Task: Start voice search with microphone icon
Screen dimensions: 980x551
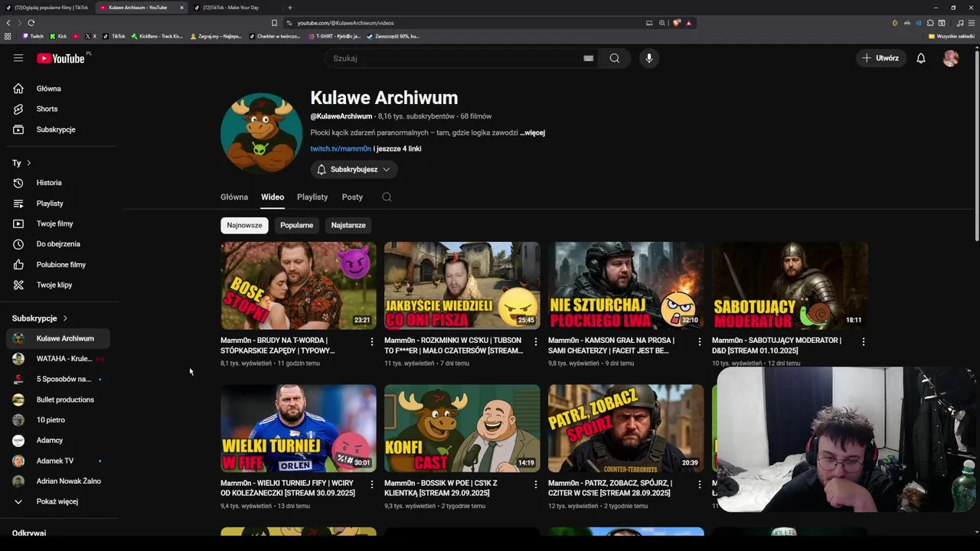Action: pyautogui.click(x=648, y=58)
